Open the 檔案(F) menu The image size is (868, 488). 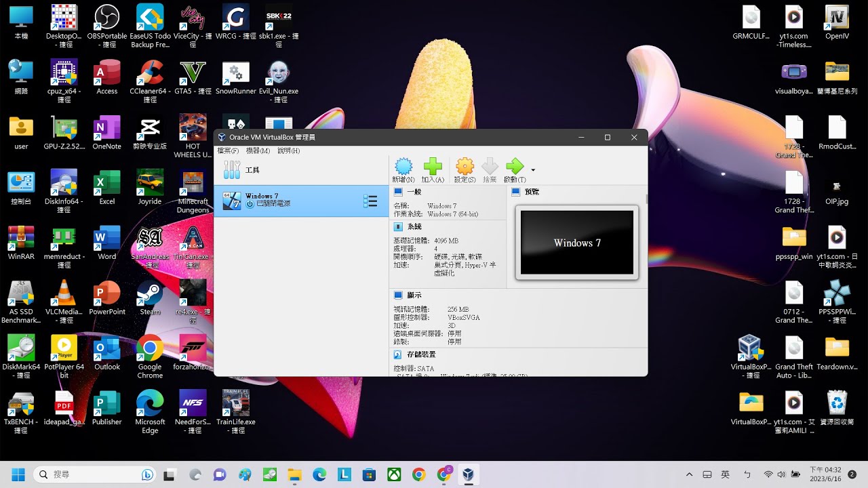pos(228,150)
